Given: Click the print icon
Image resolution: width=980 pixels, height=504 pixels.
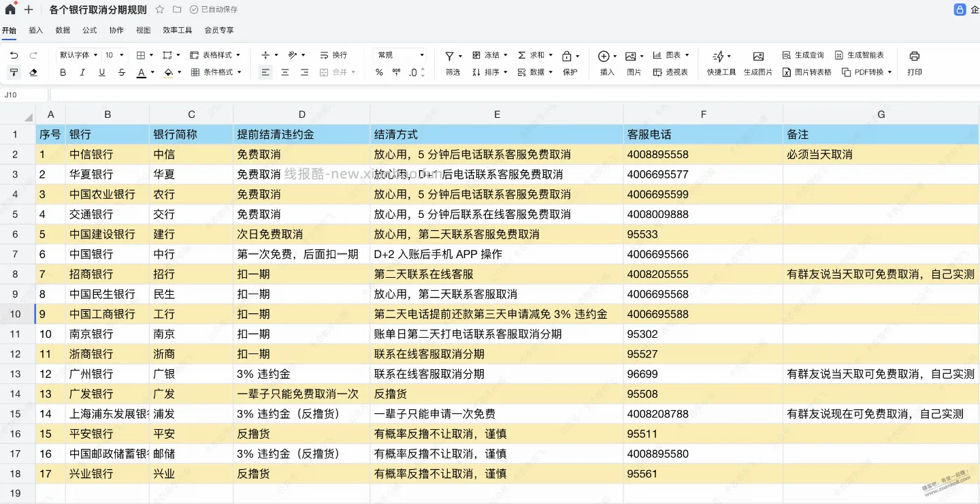Looking at the screenshot, I should coord(915,56).
